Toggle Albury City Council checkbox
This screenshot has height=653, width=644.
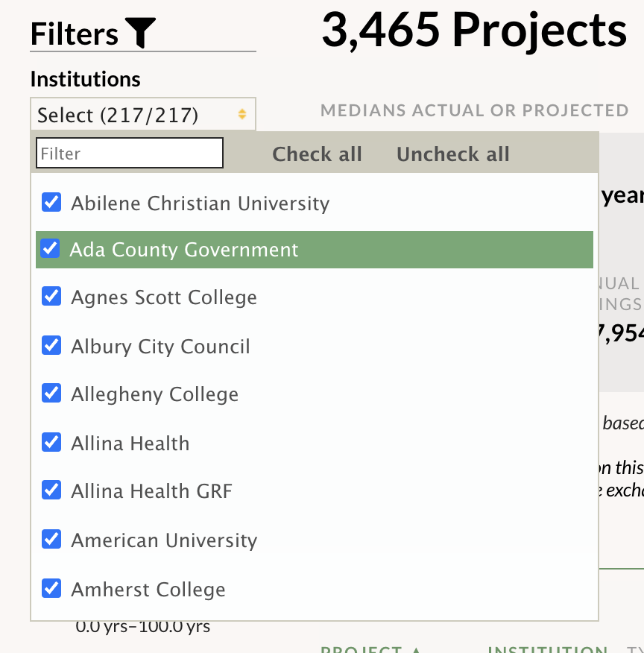51,345
